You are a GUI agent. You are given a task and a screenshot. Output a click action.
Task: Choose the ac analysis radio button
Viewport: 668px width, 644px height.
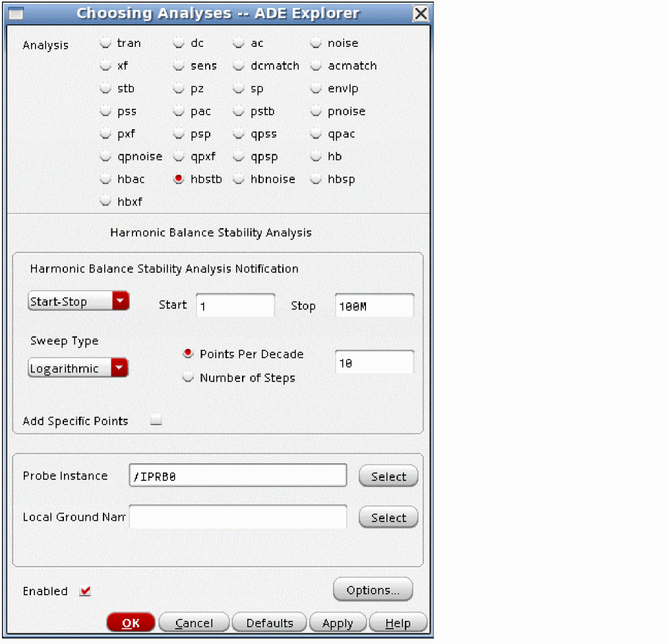[239, 43]
